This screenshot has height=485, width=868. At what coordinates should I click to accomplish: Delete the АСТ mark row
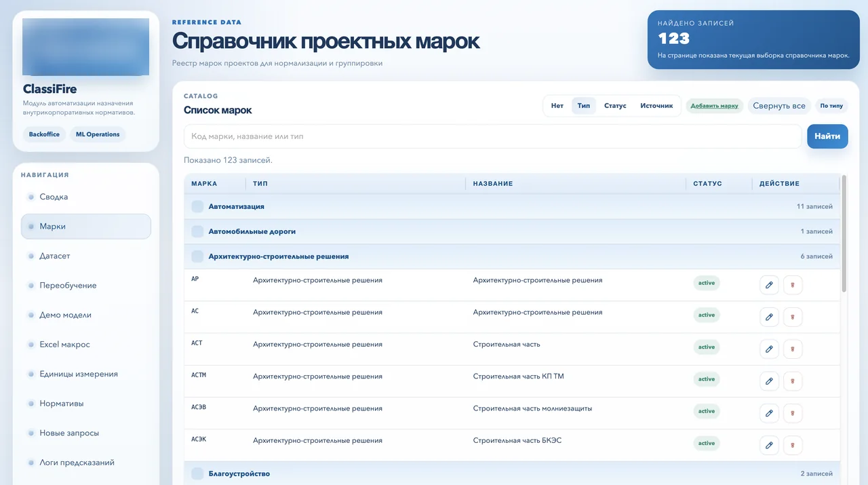point(793,349)
